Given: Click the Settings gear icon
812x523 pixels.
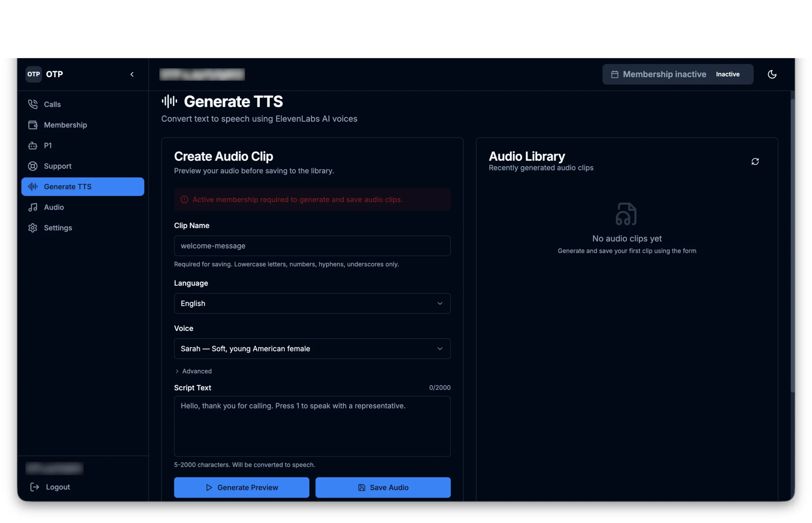Looking at the screenshot, I should coord(33,228).
